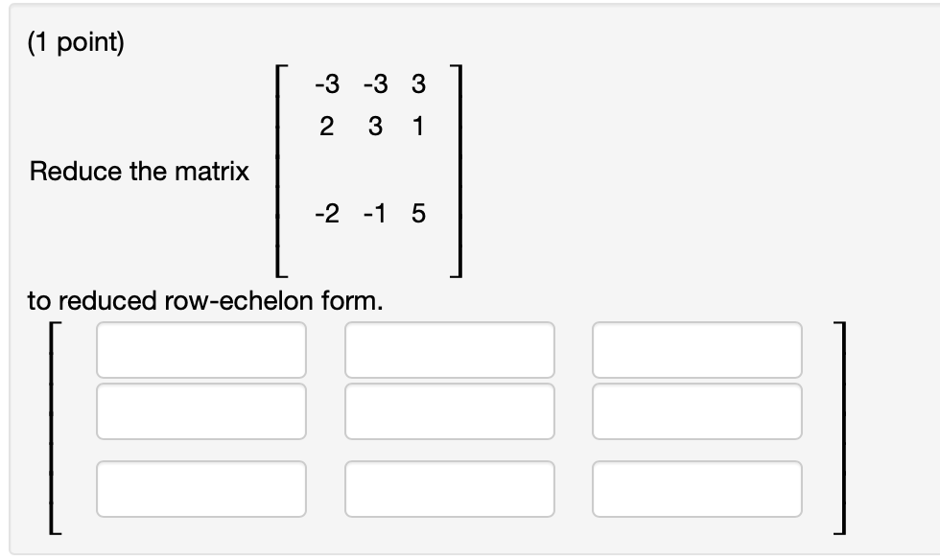
Task: Click the bottom-middle answer input box
Action: [449, 491]
